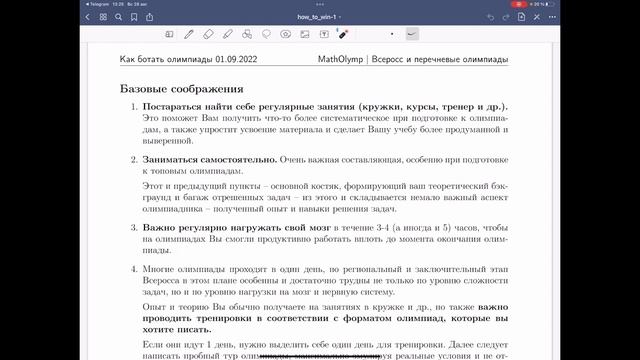Image resolution: width=640 pixels, height=360 pixels.
Task: Open the three-dot more options menu
Action: click(x=552, y=17)
